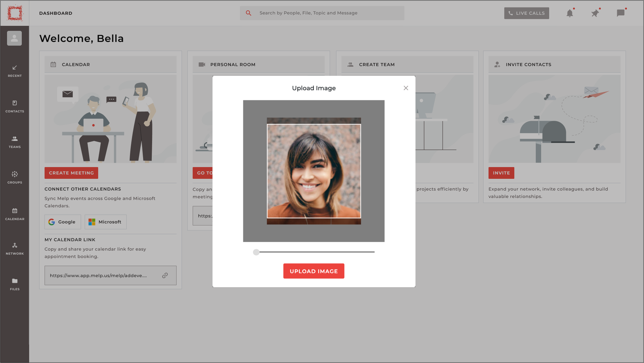Screen dimensions: 644x363
Task: Close the Upload Image dialog
Action: [x=405, y=88]
